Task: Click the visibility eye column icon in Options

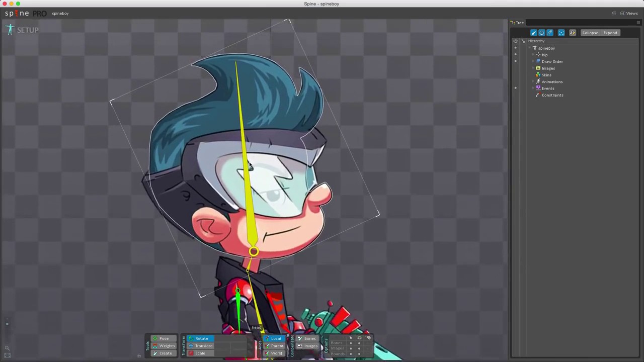Action: (359, 338)
